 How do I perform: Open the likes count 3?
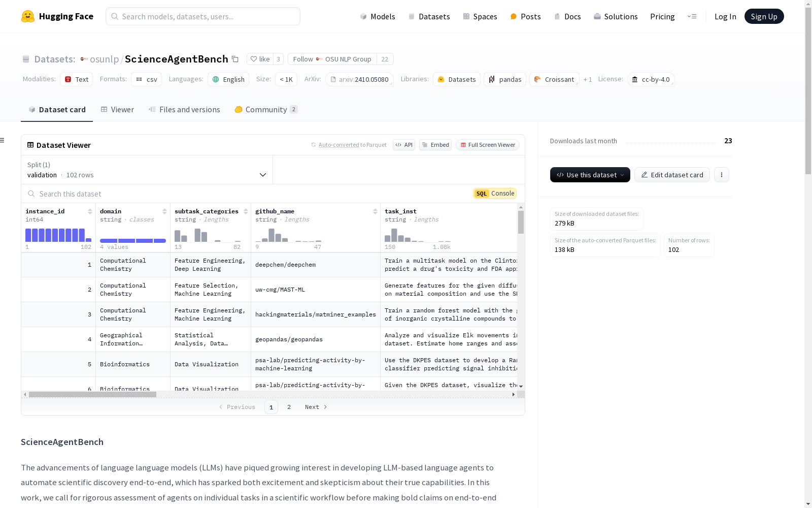click(x=278, y=59)
